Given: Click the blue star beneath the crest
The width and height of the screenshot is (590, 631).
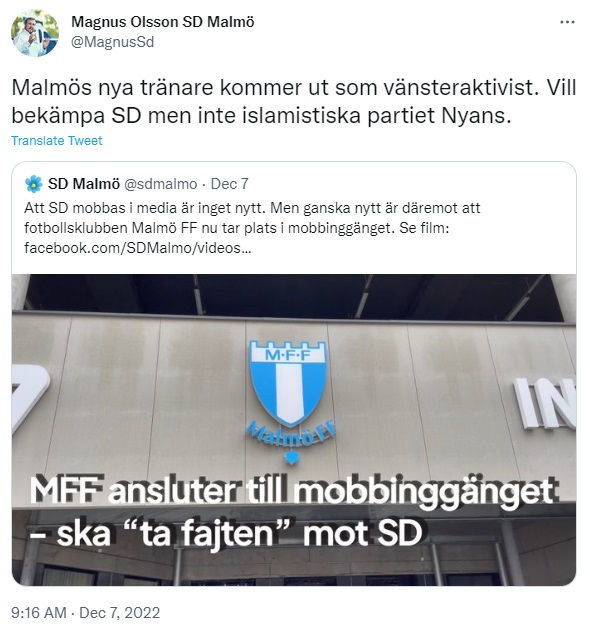Looking at the screenshot, I should [290, 457].
